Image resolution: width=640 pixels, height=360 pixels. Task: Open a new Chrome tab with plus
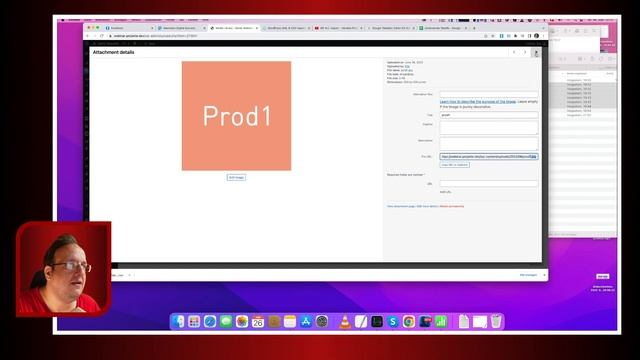[x=474, y=28]
